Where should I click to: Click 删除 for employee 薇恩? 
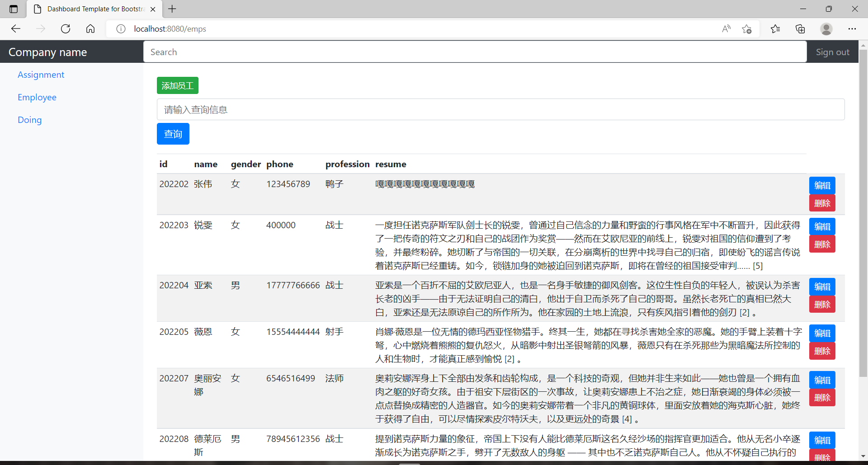click(822, 351)
